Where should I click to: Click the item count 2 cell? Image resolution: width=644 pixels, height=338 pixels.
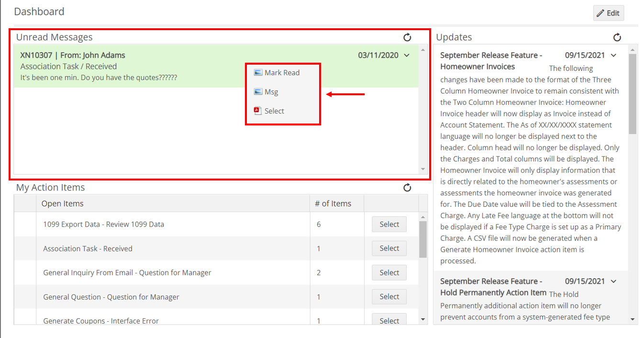(x=319, y=272)
